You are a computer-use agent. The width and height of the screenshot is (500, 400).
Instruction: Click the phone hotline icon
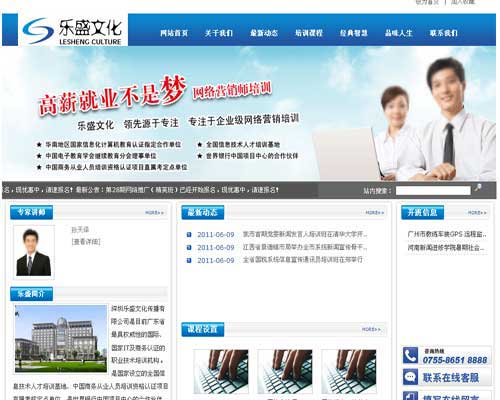[x=410, y=355]
